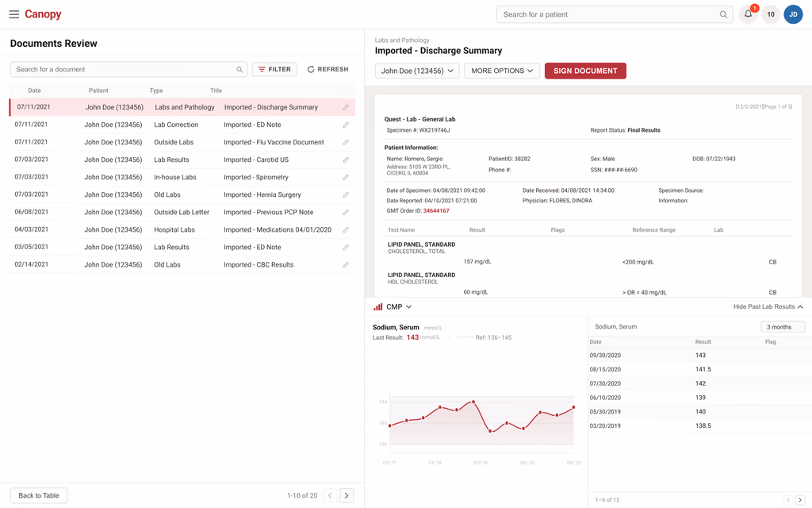Open JD user avatar menu
812x508 pixels.
[x=793, y=14]
